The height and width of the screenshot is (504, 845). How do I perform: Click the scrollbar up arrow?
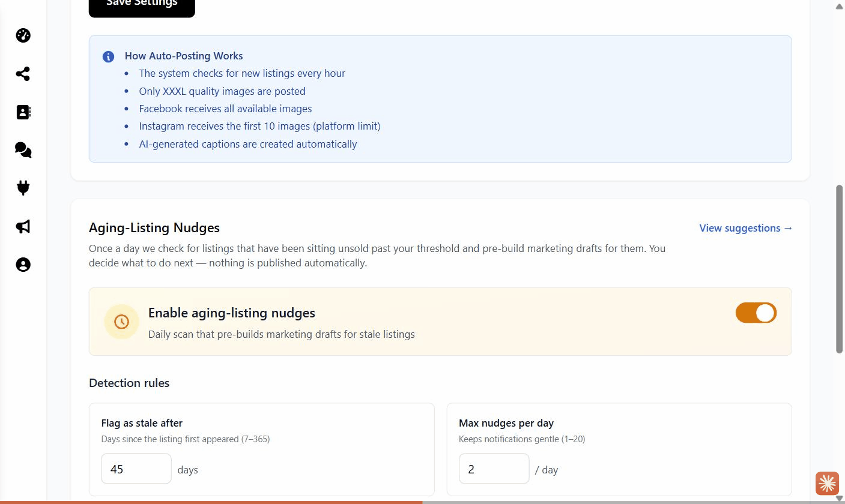[x=840, y=7]
